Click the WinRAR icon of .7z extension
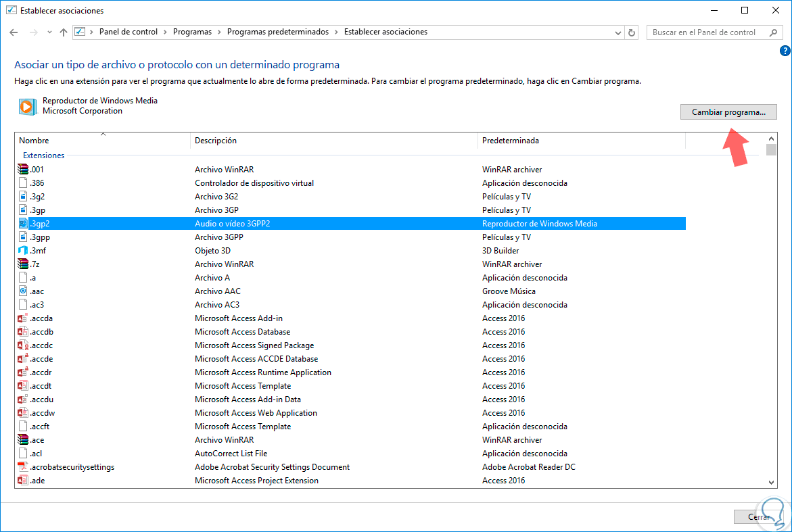This screenshot has height=532, width=792. [x=23, y=264]
